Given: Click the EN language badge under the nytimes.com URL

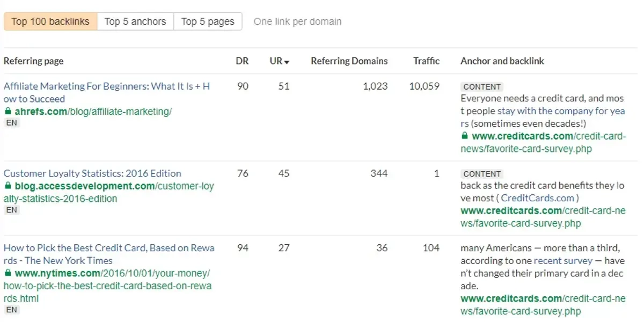Looking at the screenshot, I should pos(11,310).
